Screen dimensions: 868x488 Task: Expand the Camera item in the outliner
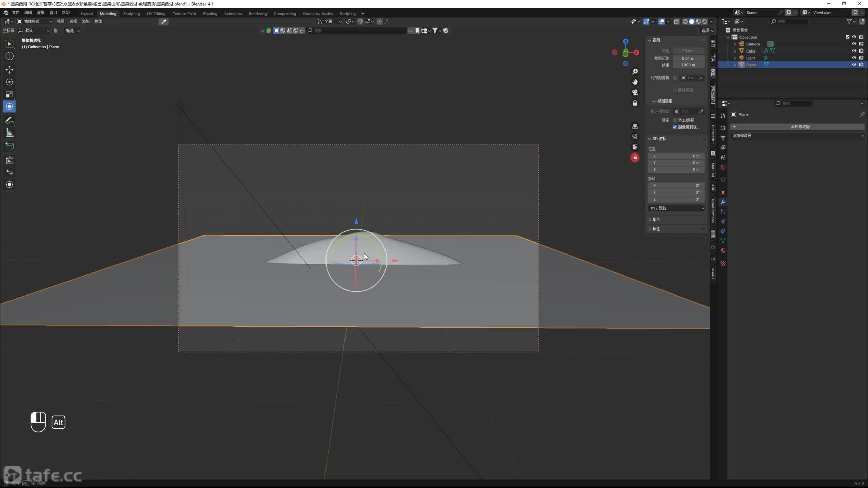pos(735,44)
